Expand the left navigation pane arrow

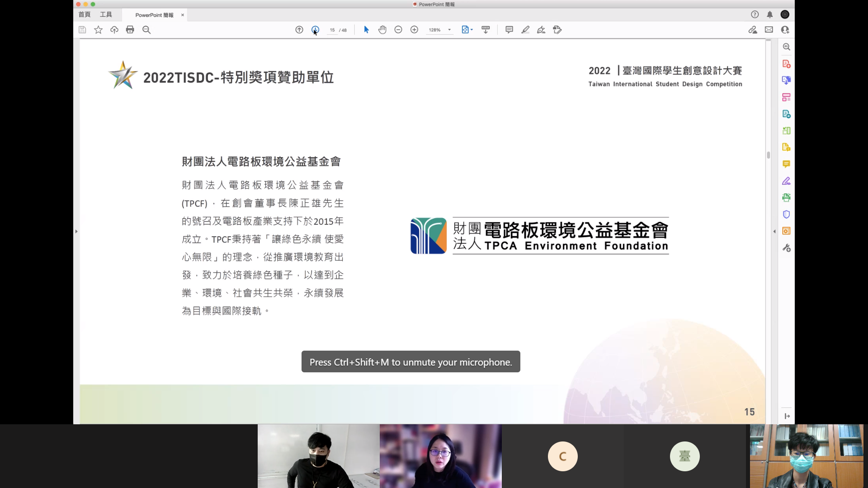(76, 231)
